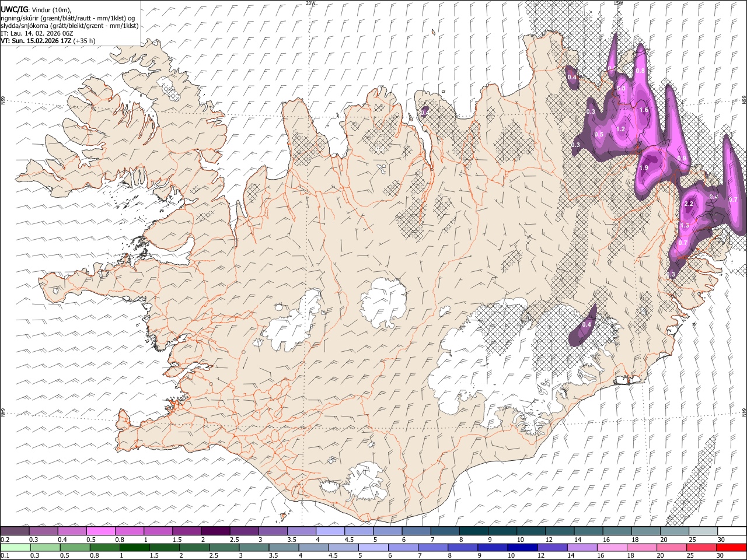Click the 'rigning/skúrir' legend description line
The height and width of the screenshot is (560, 747).
pos(68,18)
